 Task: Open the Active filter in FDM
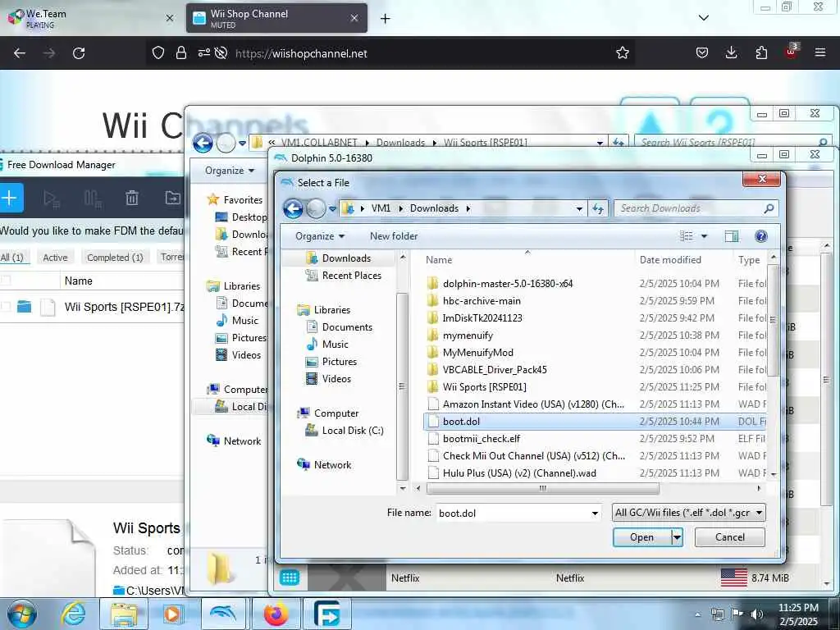pyautogui.click(x=55, y=258)
